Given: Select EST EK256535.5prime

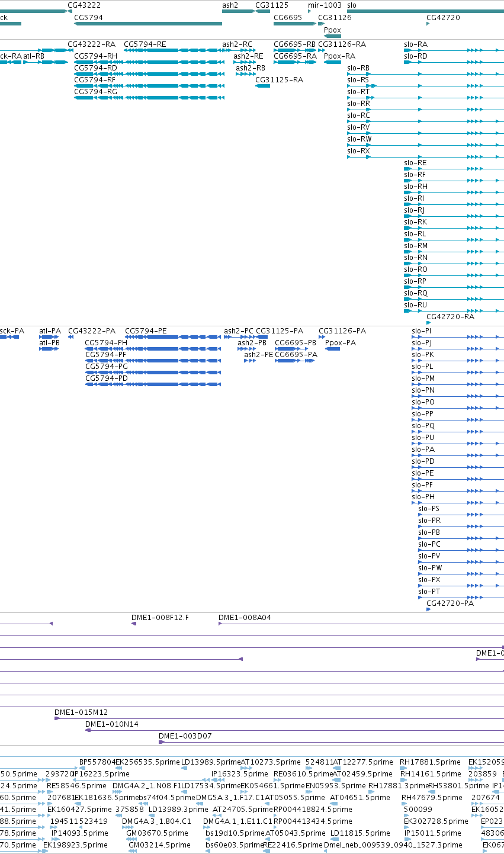Looking at the screenshot, I should pyautogui.click(x=148, y=762).
